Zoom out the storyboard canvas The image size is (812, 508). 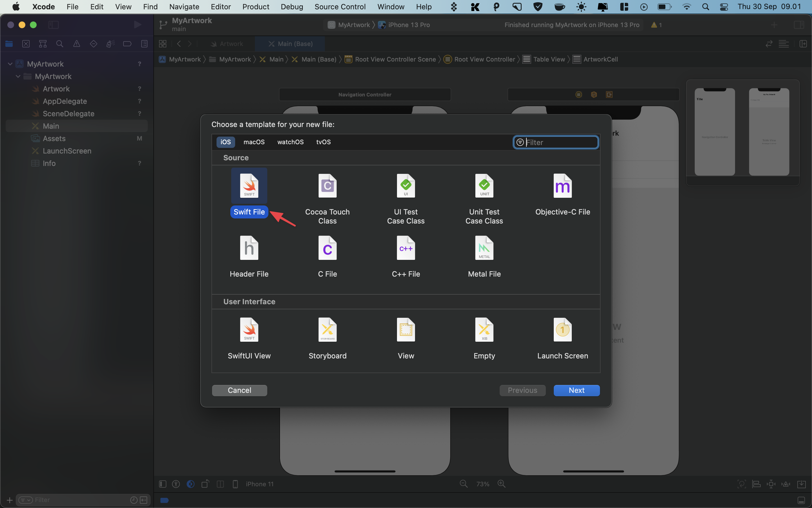464,484
